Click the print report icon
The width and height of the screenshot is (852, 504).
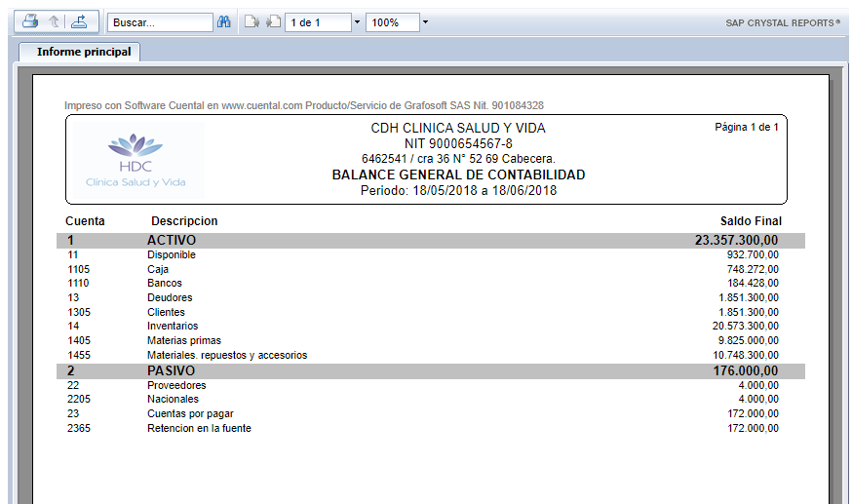[30, 21]
